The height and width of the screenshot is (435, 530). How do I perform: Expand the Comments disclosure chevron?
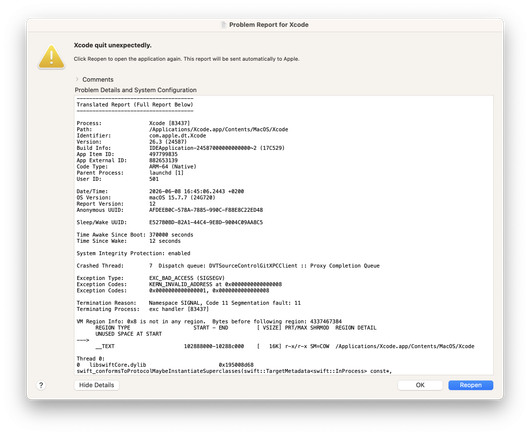pyautogui.click(x=77, y=79)
